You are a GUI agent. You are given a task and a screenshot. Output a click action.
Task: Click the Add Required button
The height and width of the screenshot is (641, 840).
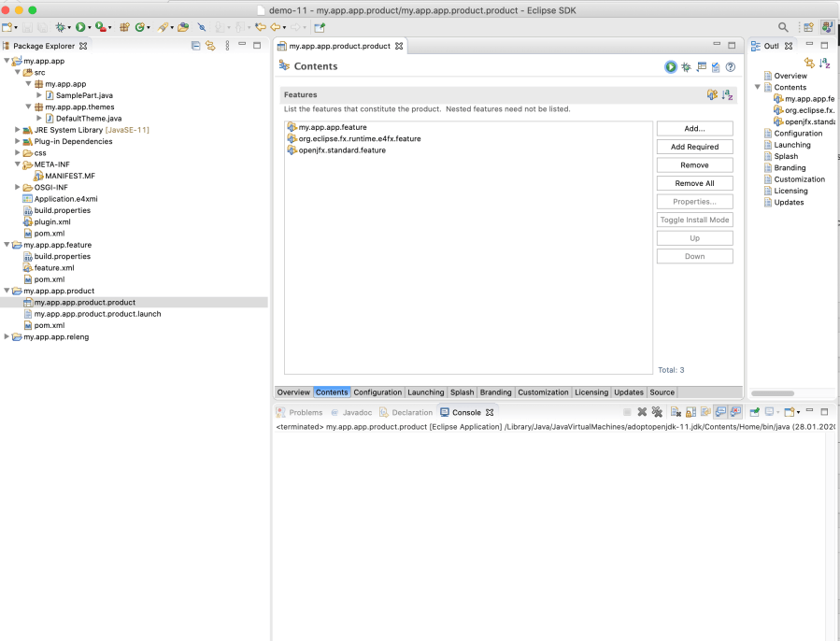coord(694,147)
